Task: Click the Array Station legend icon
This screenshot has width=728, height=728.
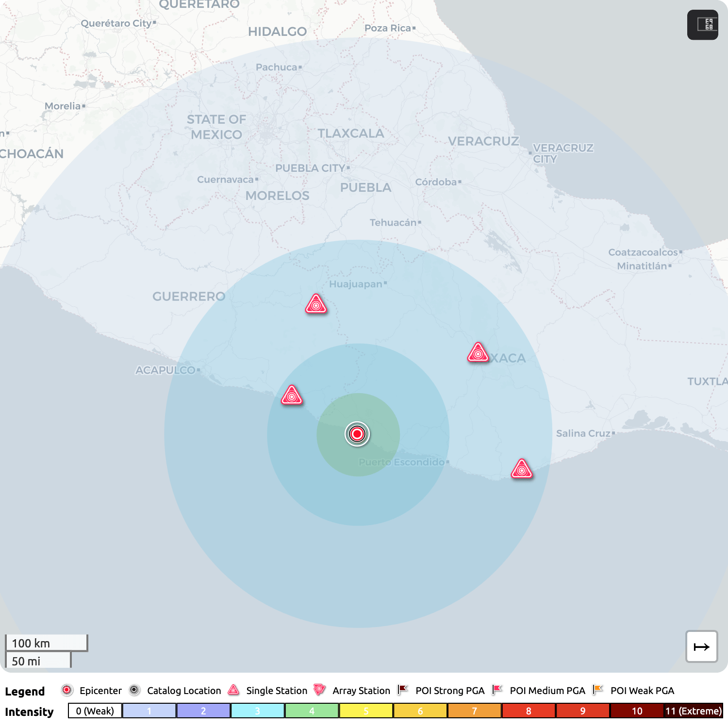Action: point(319,690)
